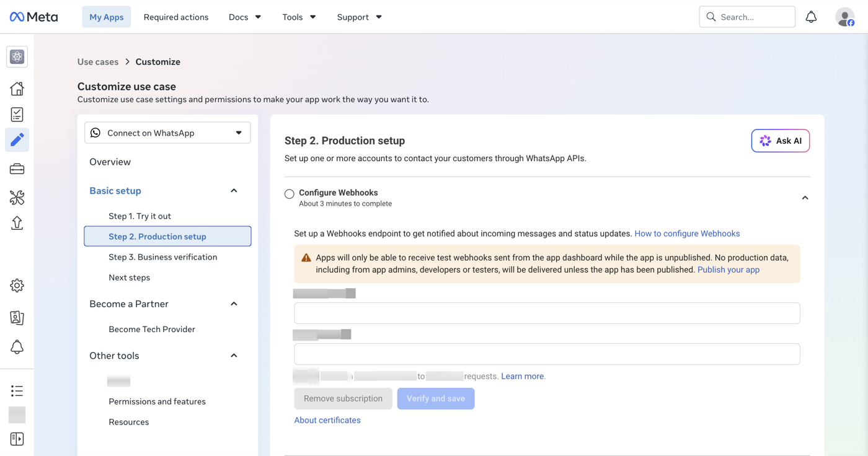
Task: Open the Alerts bell in the sidebar
Action: (17, 347)
